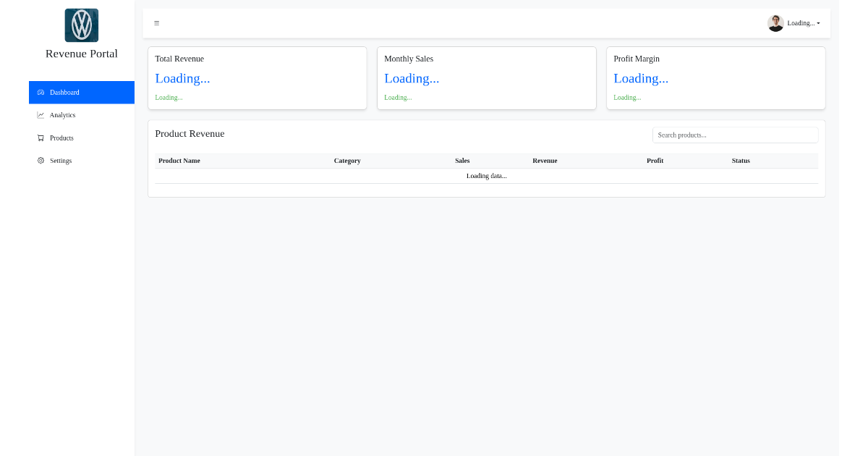Sort by the Revenue column header
The image size is (868, 456).
pyautogui.click(x=545, y=161)
